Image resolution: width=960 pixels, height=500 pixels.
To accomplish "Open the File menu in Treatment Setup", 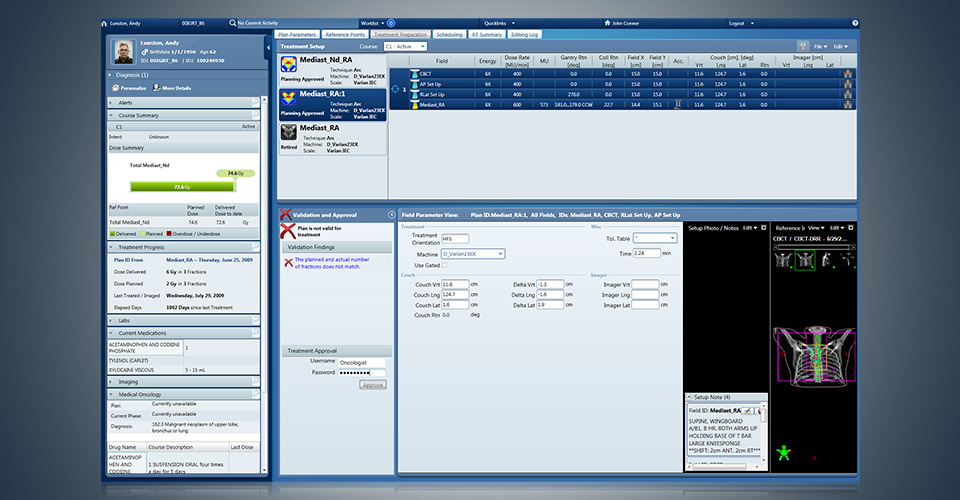I will pyautogui.click(x=820, y=47).
